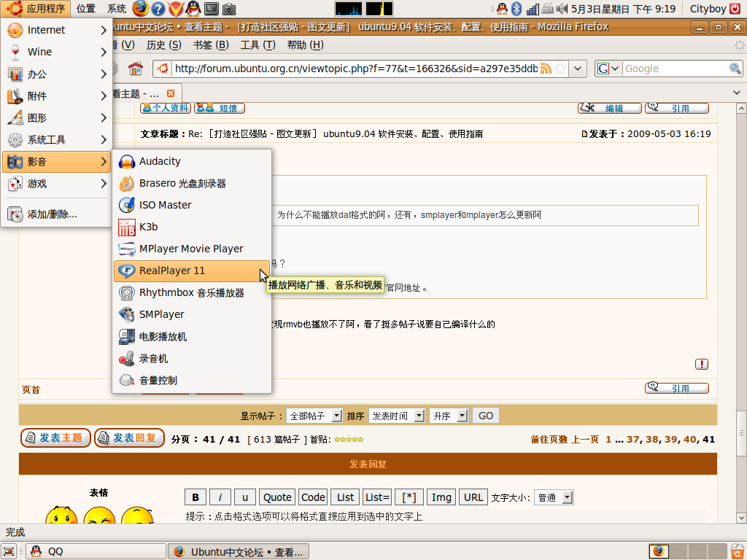Open the 发表时间 sort dropdown

point(396,416)
